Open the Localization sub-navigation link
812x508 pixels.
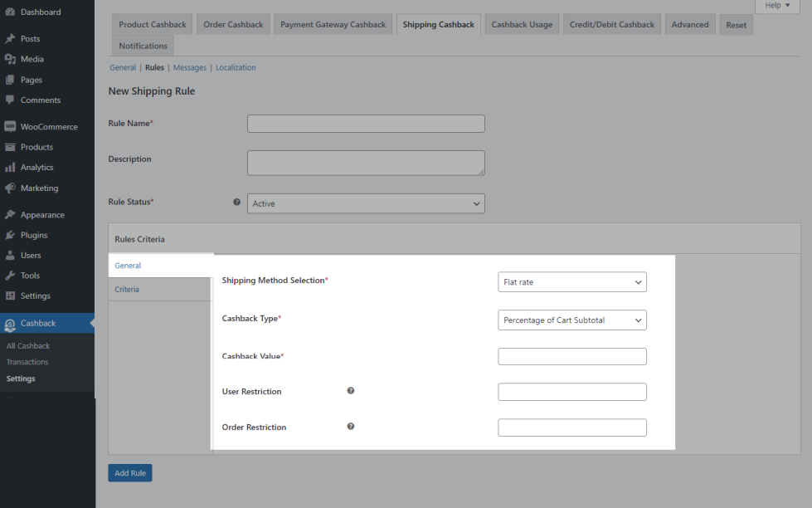[x=236, y=68]
